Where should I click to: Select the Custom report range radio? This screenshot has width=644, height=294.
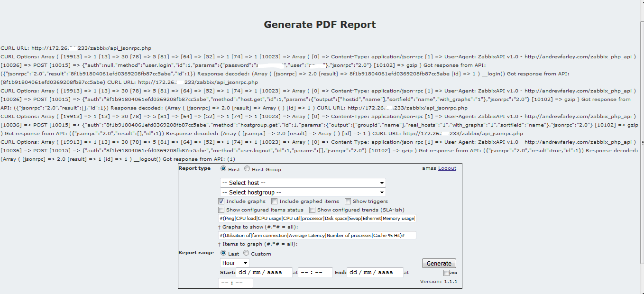[x=246, y=253]
